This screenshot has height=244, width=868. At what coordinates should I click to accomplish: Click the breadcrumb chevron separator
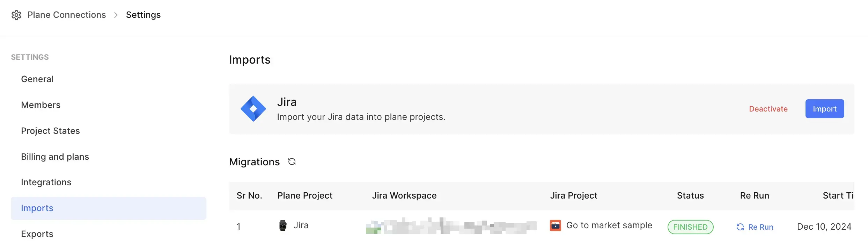tap(116, 15)
